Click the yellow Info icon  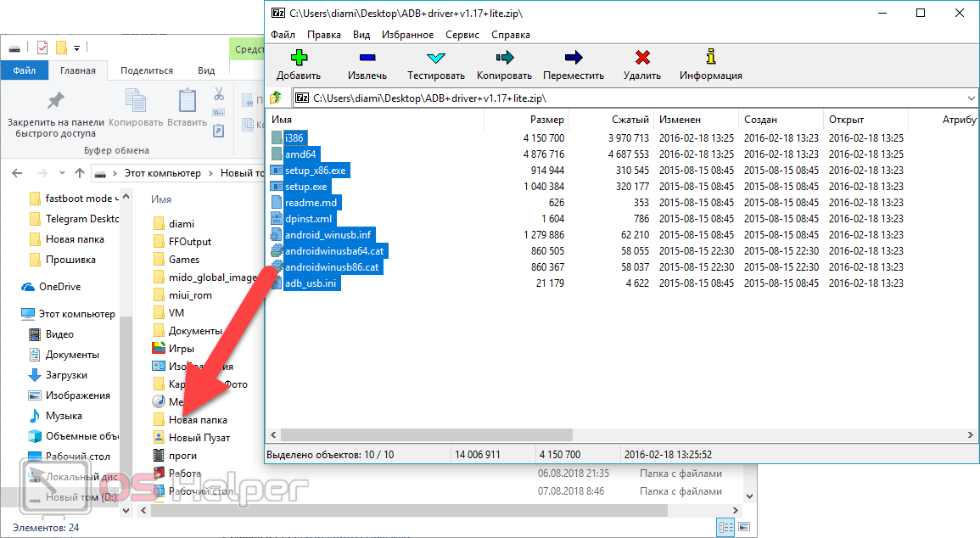pos(711,58)
